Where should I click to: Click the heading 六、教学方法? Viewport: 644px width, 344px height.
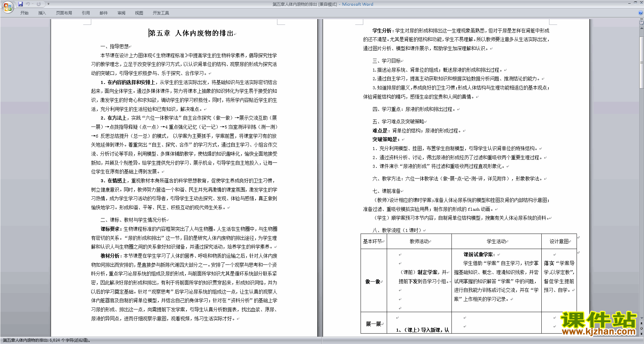(386, 179)
